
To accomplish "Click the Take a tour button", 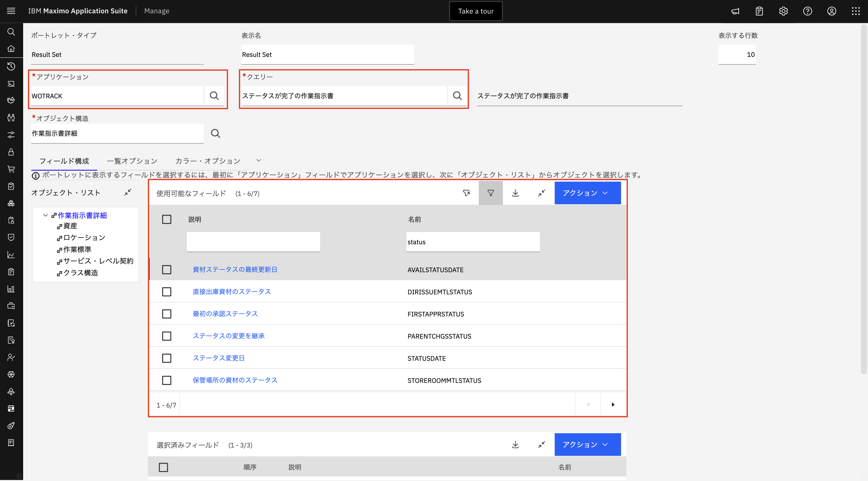I will pos(475,11).
